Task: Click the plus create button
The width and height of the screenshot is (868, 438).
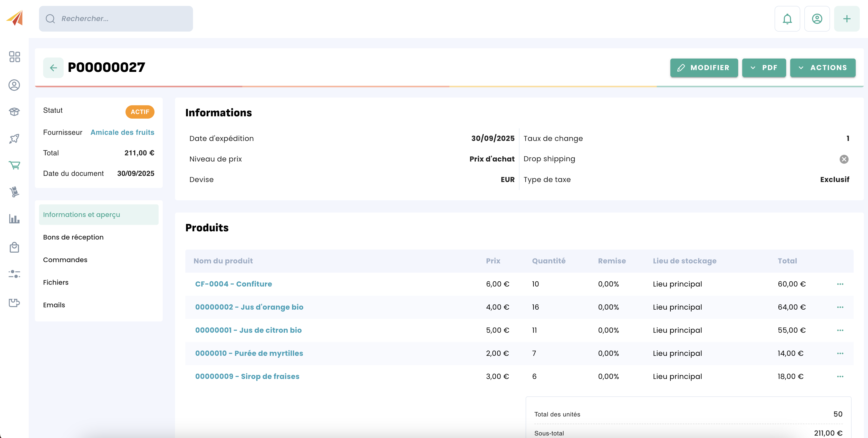Action: point(846,19)
